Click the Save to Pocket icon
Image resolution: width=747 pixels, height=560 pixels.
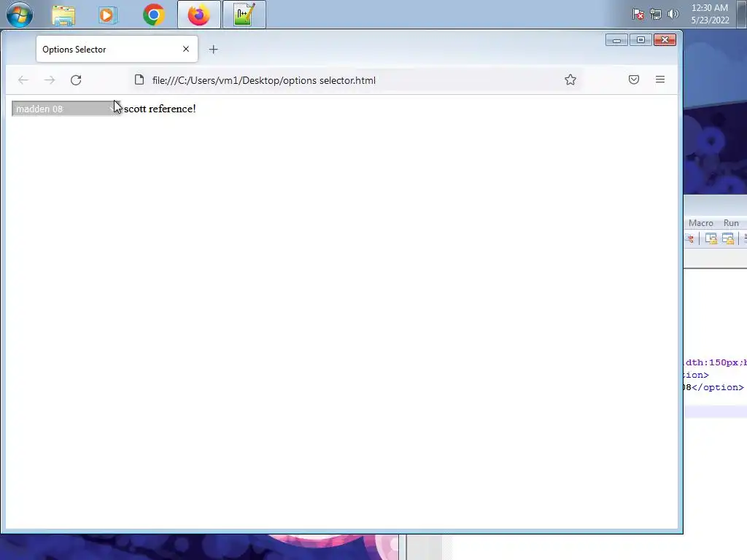tap(634, 79)
